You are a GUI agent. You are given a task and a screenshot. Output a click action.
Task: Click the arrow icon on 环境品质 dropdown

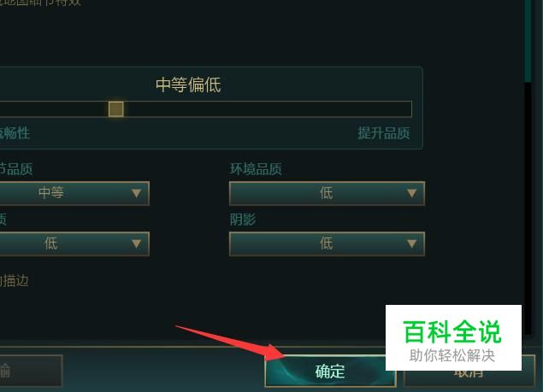(412, 193)
